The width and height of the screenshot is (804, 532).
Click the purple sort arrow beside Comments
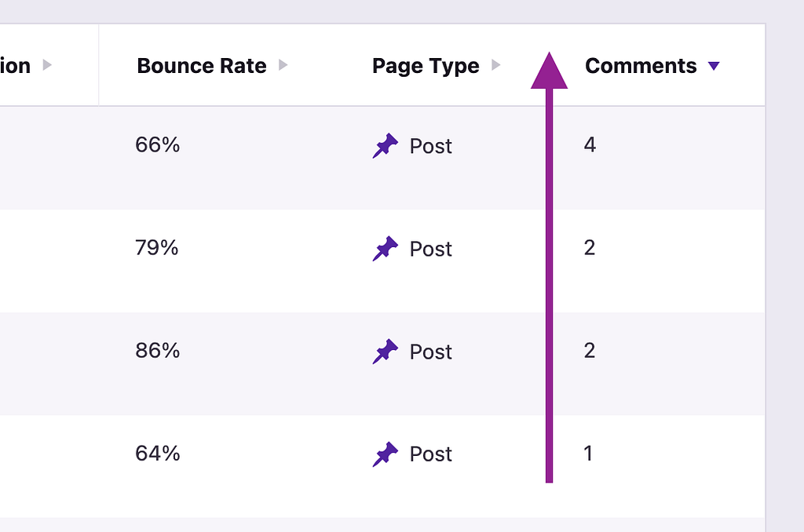713,67
